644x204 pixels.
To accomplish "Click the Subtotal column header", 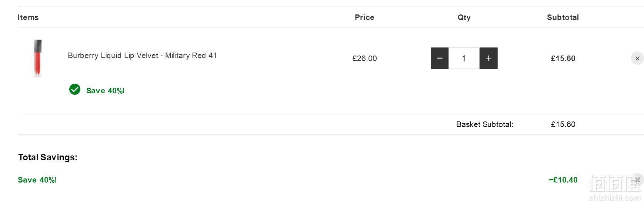I will click(563, 17).
